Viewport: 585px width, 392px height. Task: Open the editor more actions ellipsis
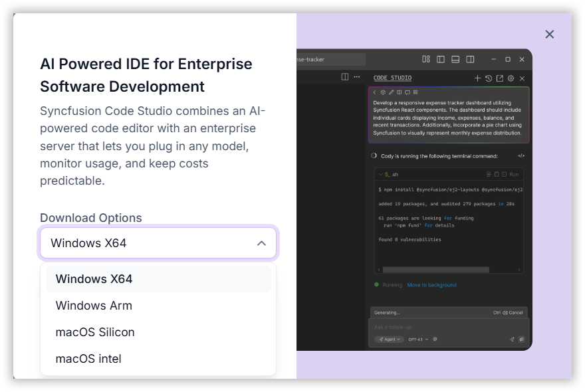tap(357, 77)
